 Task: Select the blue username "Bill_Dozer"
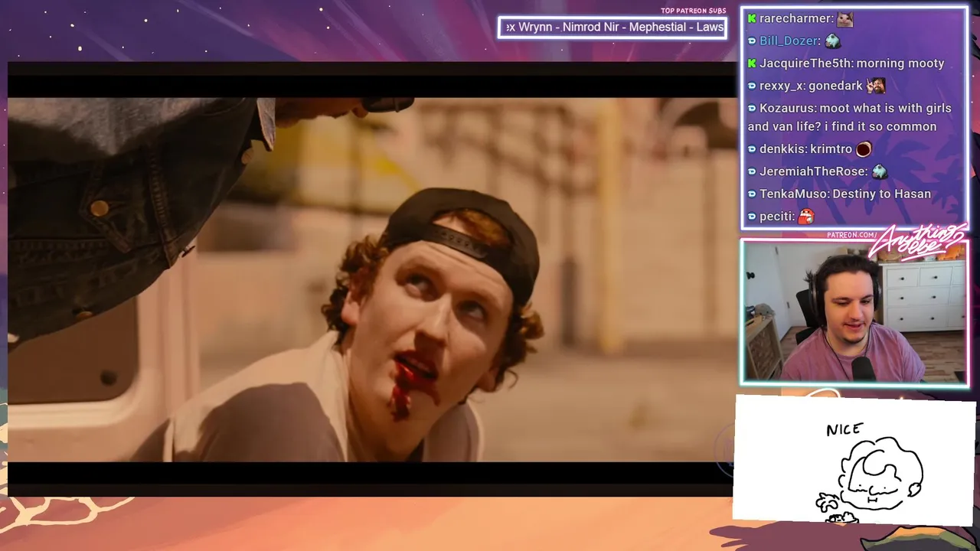click(x=790, y=41)
